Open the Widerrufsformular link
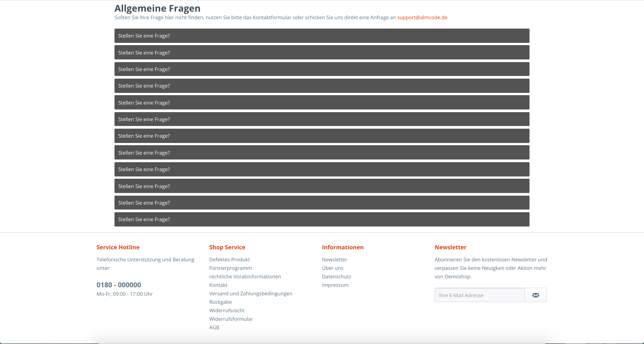644x344 pixels. pos(231,319)
